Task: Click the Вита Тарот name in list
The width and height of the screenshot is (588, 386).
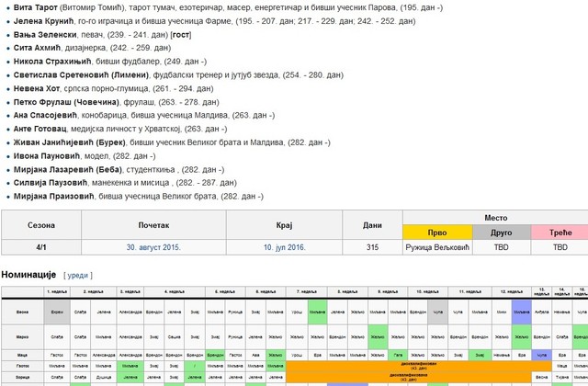Action: [35, 7]
